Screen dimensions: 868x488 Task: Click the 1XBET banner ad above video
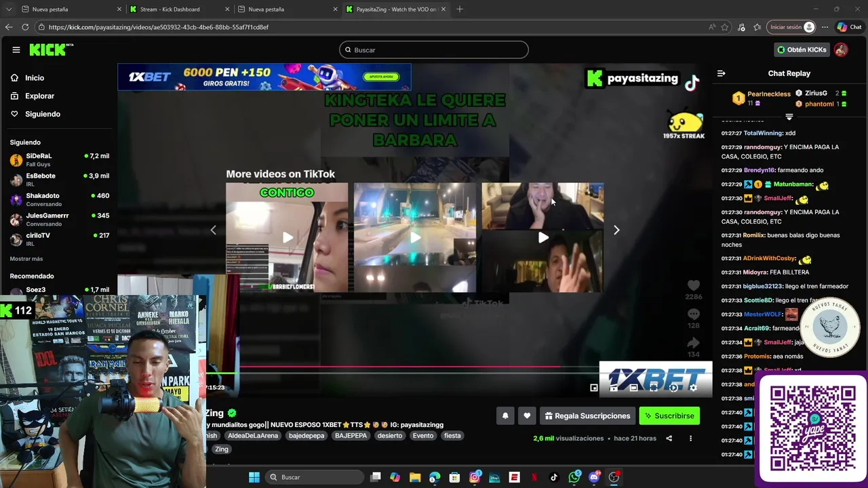point(264,77)
